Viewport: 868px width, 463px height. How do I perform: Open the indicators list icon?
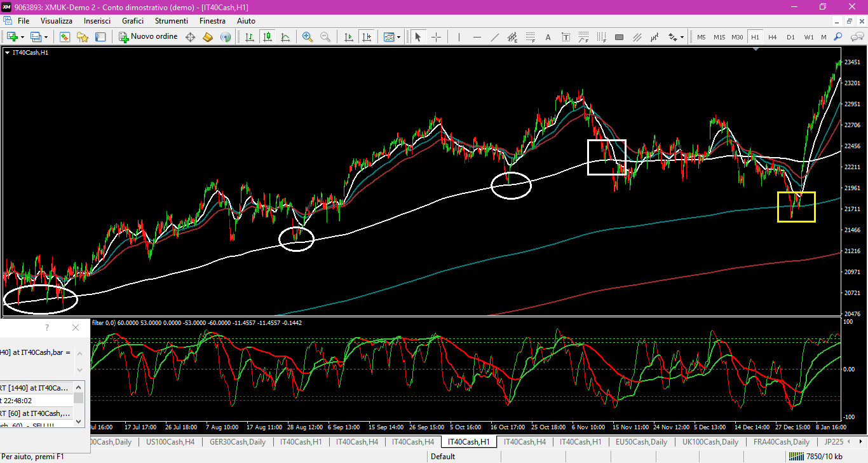389,37
